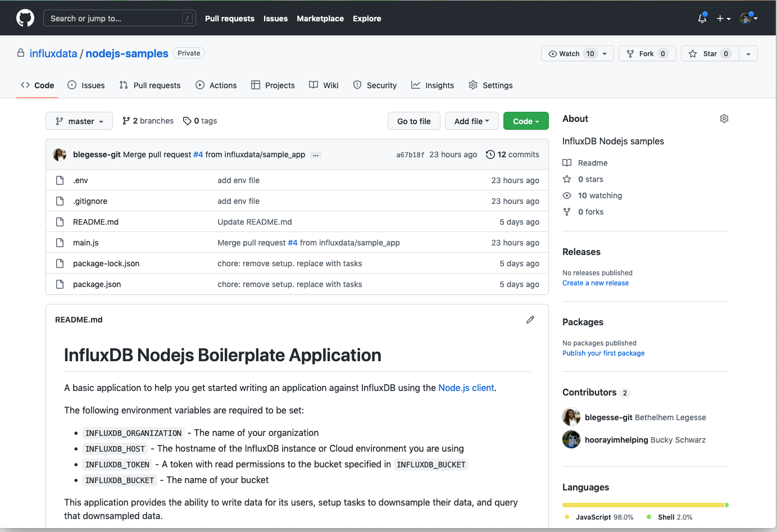Open the notifications bell

pyautogui.click(x=702, y=18)
